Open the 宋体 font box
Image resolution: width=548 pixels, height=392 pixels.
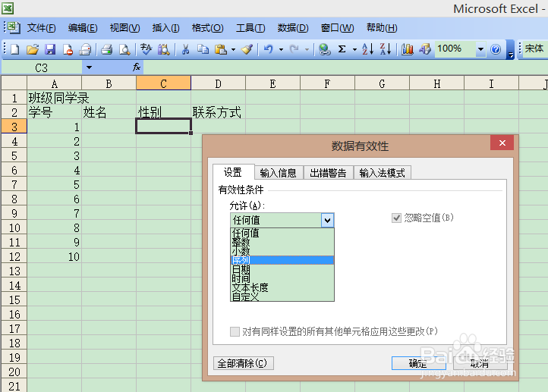[534, 49]
